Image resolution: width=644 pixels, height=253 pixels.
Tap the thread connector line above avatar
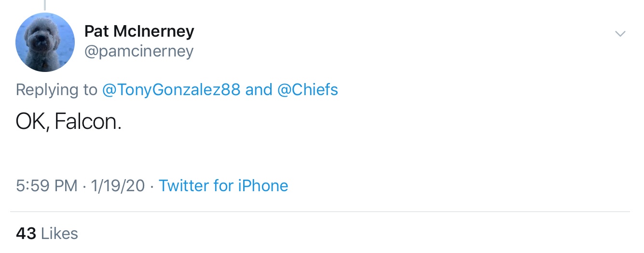click(x=45, y=5)
